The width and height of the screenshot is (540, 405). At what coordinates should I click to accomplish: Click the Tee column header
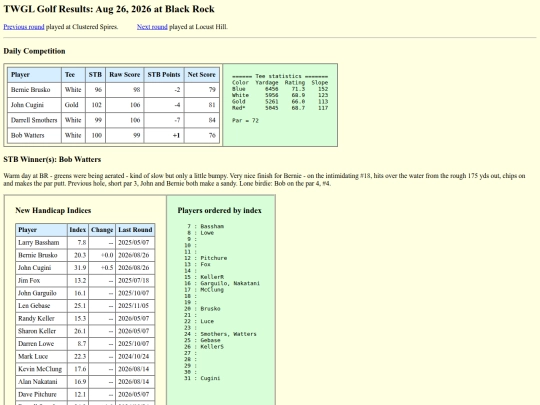(x=73, y=75)
